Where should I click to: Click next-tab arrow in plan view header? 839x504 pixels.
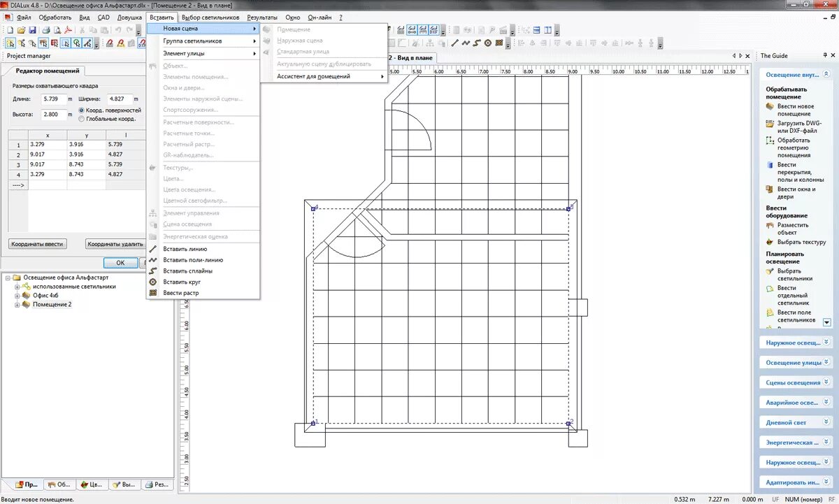click(x=740, y=55)
